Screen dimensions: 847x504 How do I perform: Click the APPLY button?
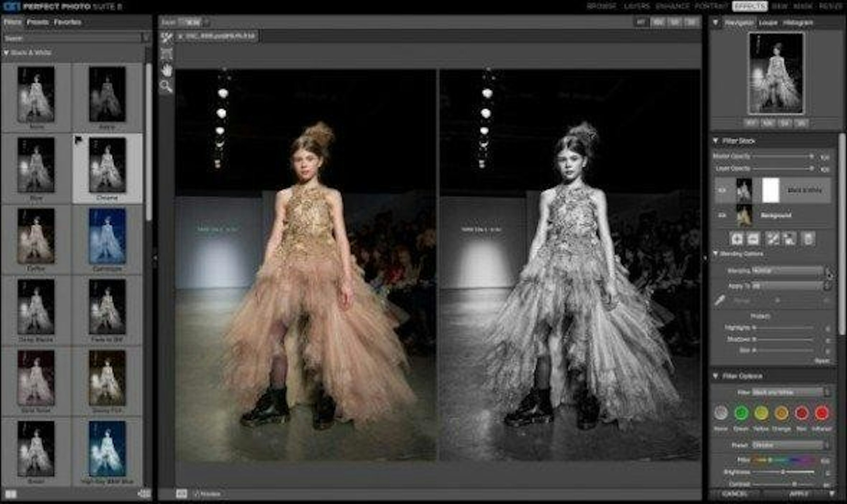(798, 493)
